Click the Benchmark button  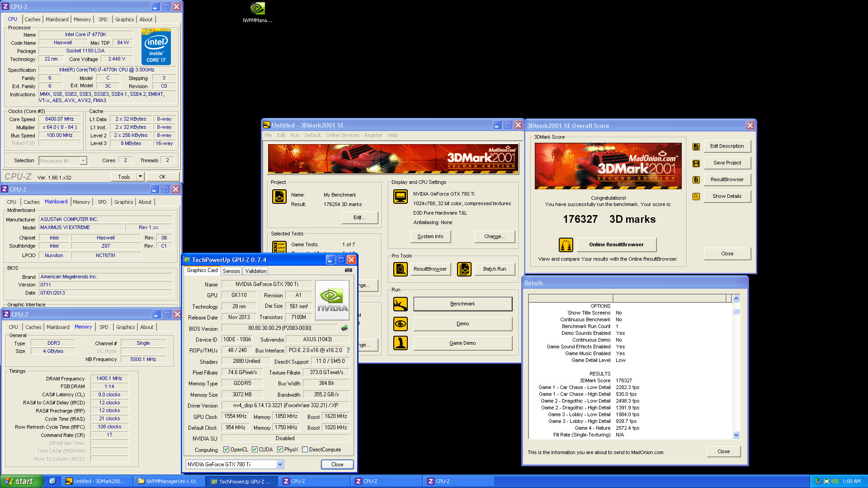[x=462, y=304]
